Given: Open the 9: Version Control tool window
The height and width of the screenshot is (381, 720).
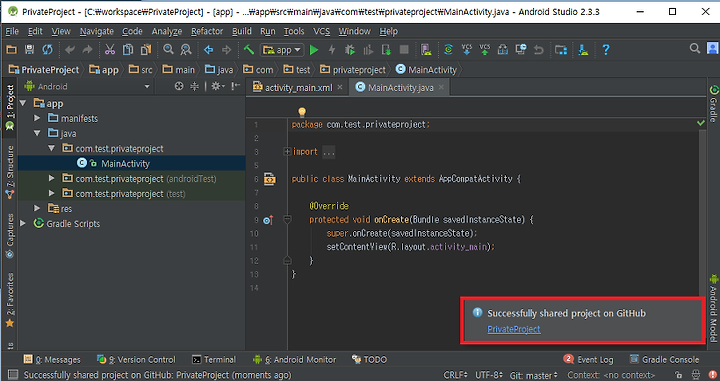Looking at the screenshot, I should click(x=136, y=359).
